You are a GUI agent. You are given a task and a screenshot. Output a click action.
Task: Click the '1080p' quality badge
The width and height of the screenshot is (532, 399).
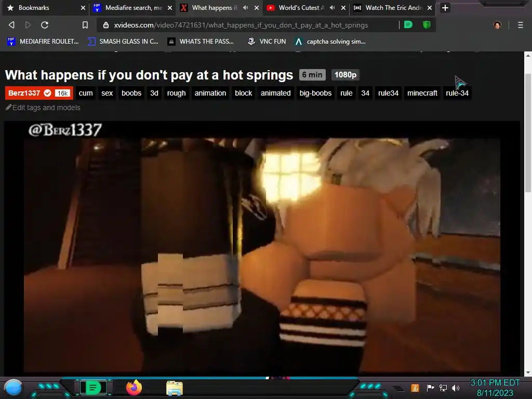click(x=345, y=75)
